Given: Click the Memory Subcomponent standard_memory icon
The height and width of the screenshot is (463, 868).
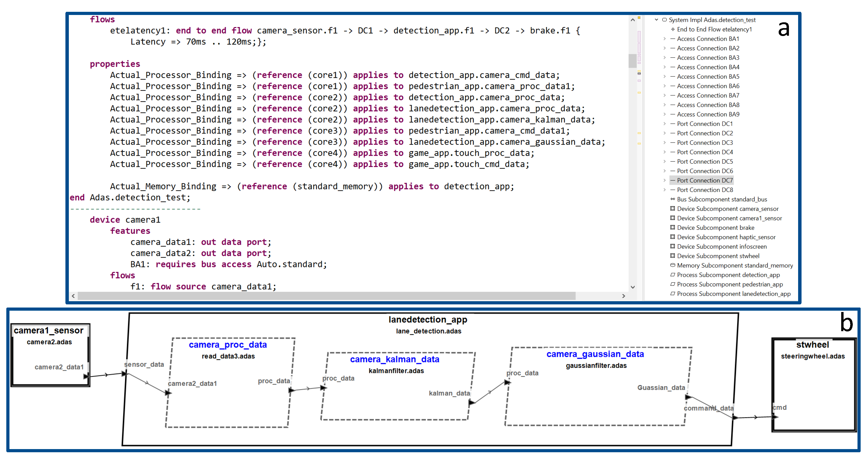Looking at the screenshot, I should coord(673,265).
